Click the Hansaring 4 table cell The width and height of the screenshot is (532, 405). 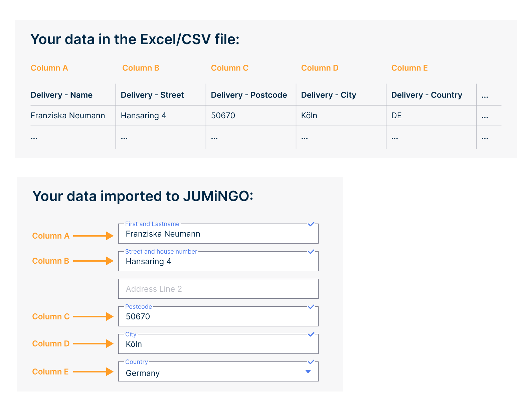[x=144, y=116]
